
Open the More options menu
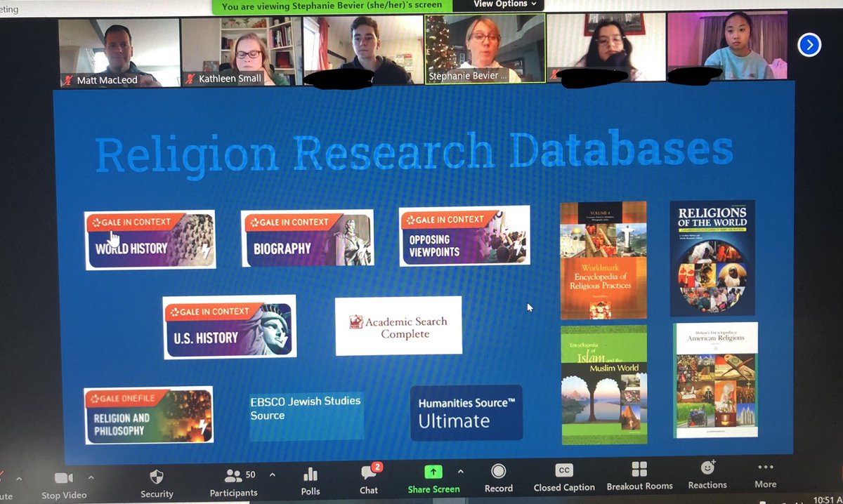(x=766, y=475)
